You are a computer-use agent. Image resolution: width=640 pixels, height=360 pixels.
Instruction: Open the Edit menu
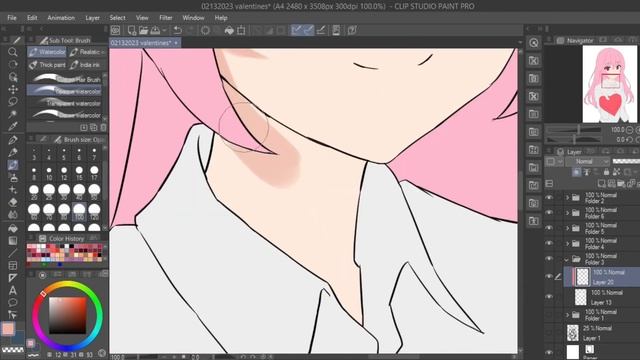click(32, 18)
